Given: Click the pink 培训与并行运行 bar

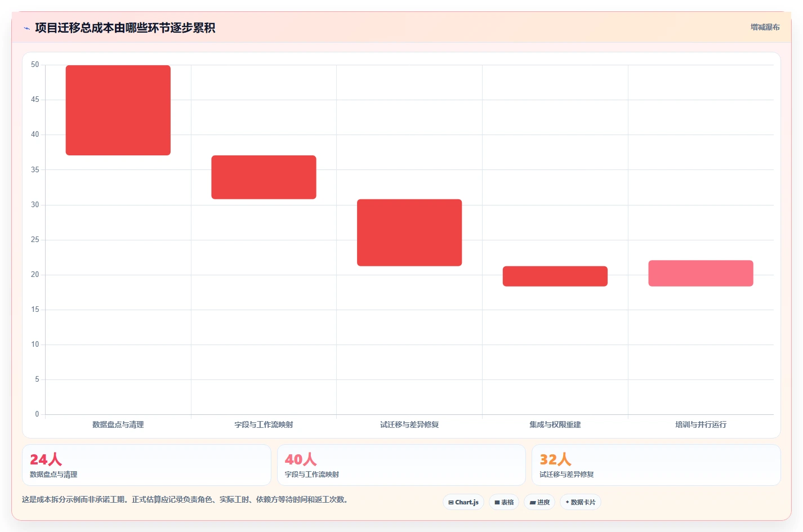Looking at the screenshot, I should [x=701, y=274].
